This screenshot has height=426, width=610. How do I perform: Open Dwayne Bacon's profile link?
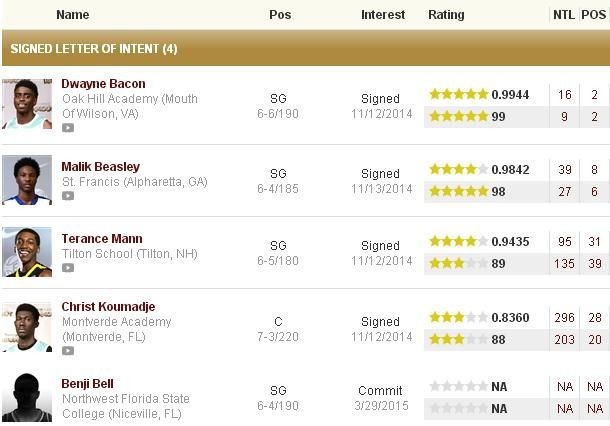tap(103, 84)
